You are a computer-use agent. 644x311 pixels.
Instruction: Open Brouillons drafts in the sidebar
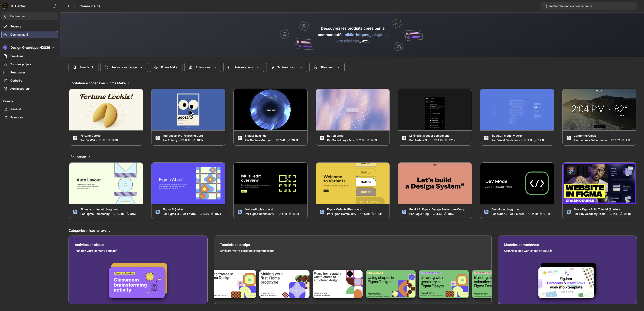[16, 56]
